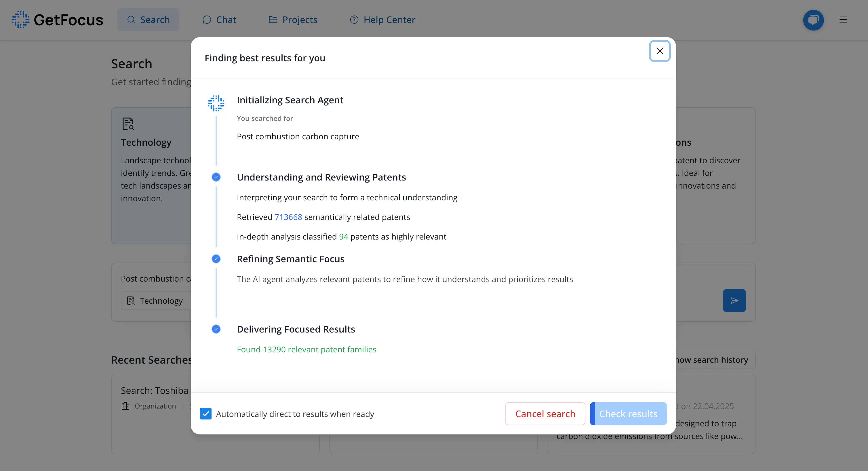
Task: Open the Search tab in navigation
Action: click(148, 20)
